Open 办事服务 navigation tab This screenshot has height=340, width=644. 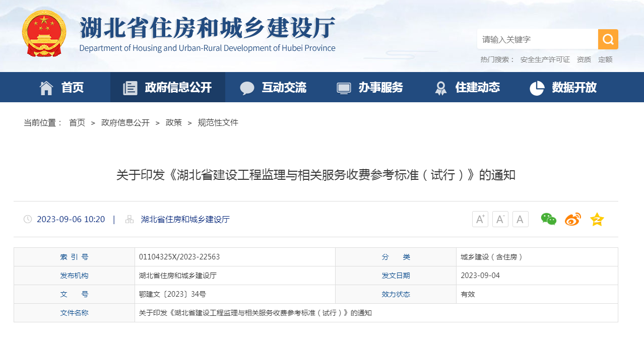tap(381, 88)
